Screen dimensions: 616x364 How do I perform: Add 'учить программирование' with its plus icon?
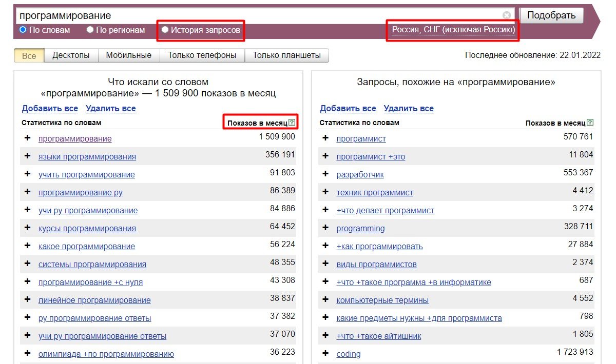[x=27, y=174]
